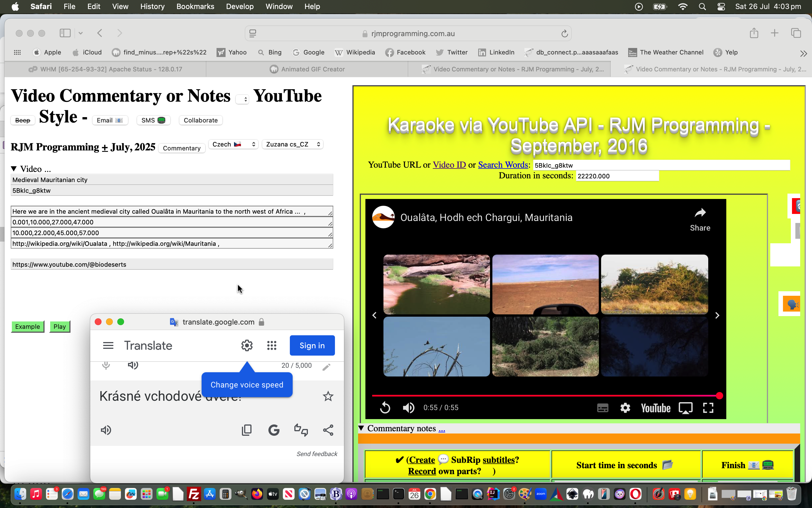Image resolution: width=812 pixels, height=508 pixels.
Task: Mute the YouTube video volume
Action: 408,408
